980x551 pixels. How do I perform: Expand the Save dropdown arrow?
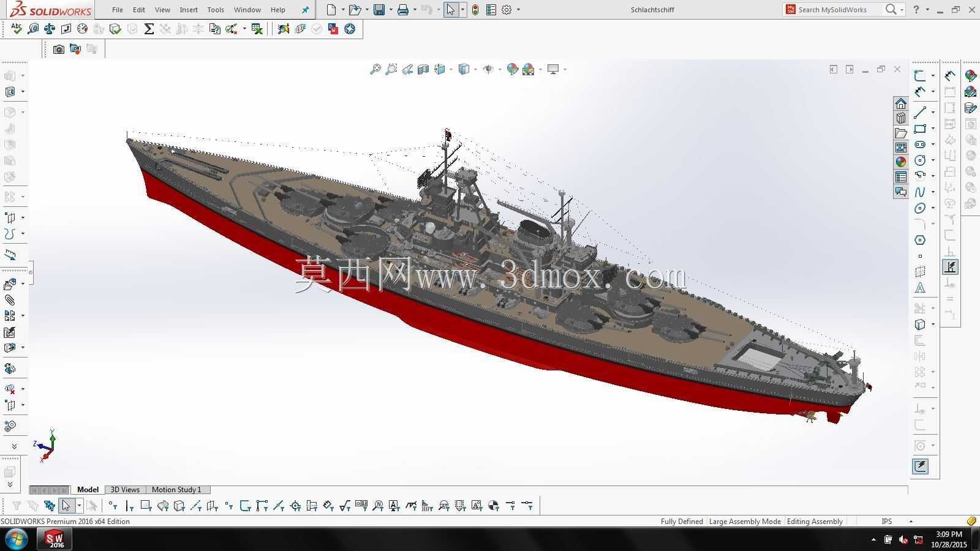pos(391,10)
